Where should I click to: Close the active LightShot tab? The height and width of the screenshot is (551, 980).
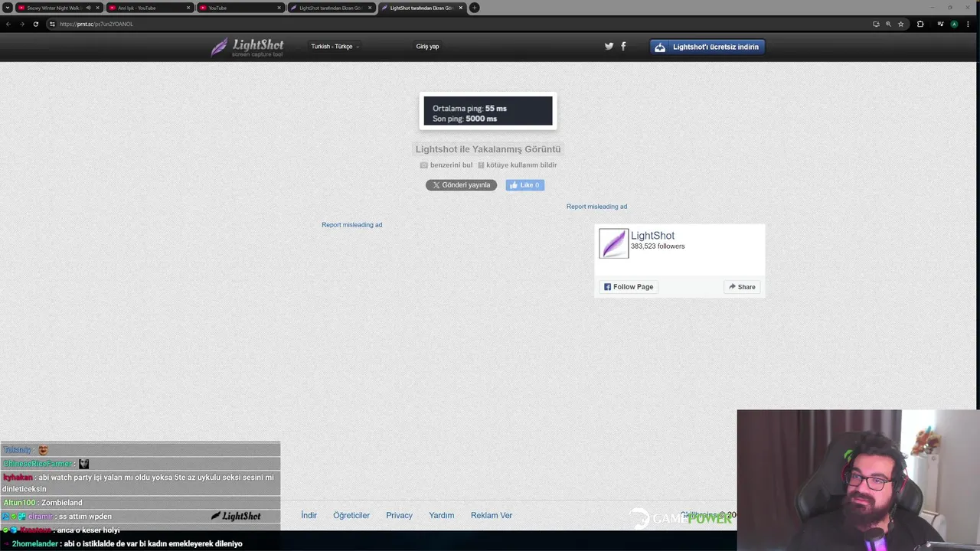point(460,8)
